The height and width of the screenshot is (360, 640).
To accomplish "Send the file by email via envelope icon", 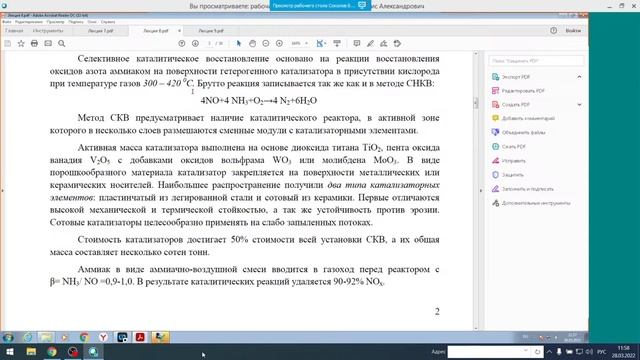I will pos(48,43).
